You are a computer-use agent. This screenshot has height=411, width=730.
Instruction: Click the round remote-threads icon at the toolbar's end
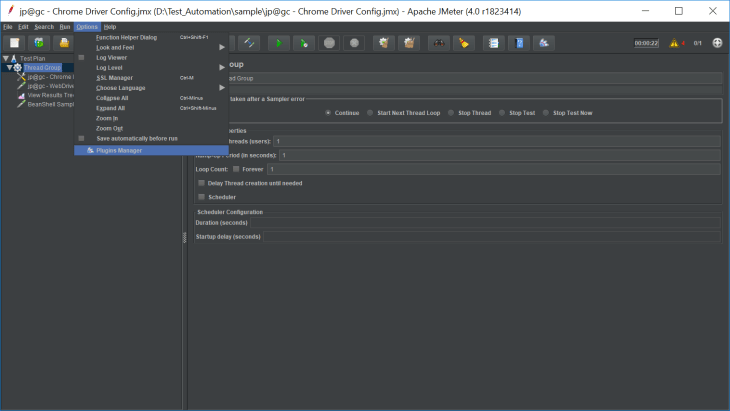point(717,43)
